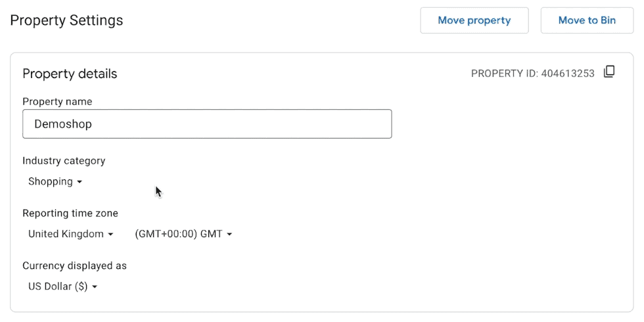
Task: Click the arrow beside United Kingdom
Action: 110,235
